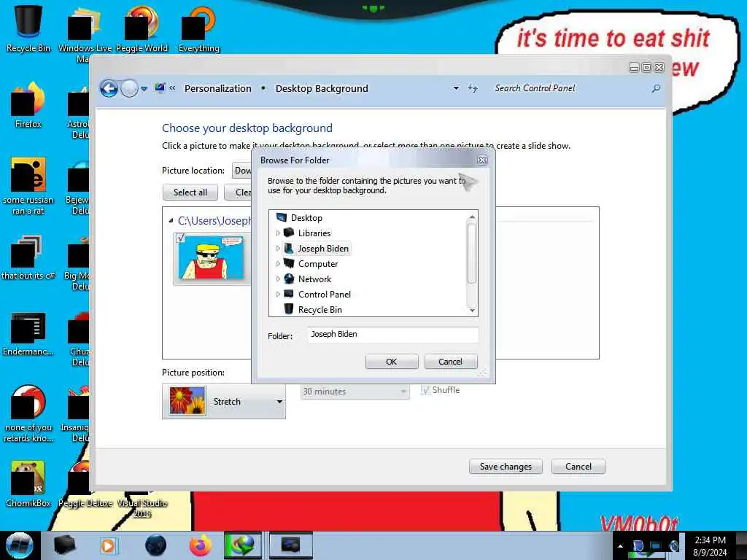
Task: Click the Desktop Background breadcrumb
Action: 322,88
